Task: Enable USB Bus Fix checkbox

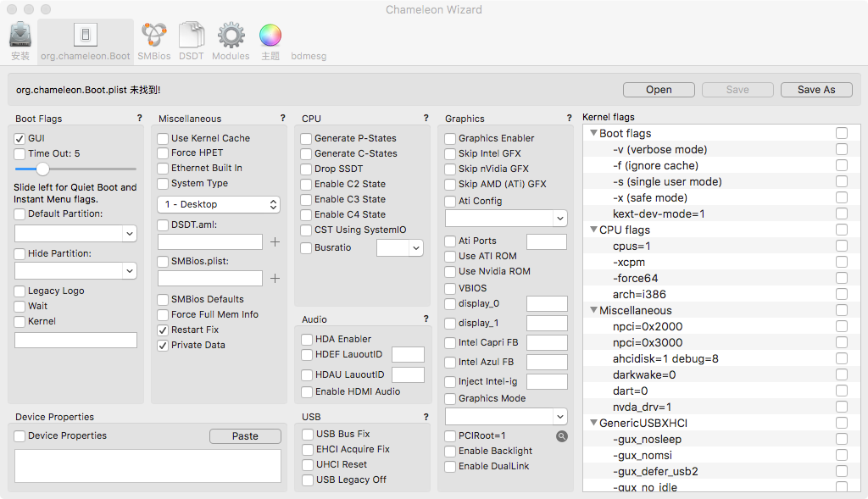Action: coord(308,435)
